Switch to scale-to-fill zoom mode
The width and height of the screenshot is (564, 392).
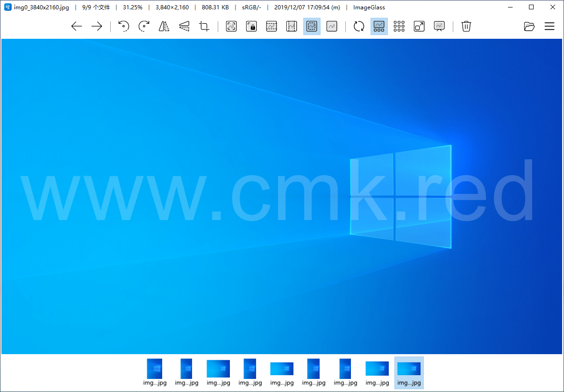pyautogui.click(x=332, y=27)
